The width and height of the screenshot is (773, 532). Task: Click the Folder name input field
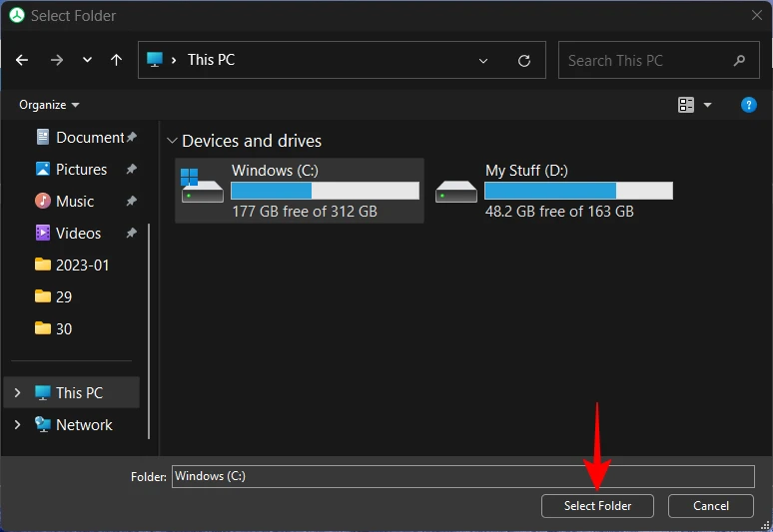point(462,476)
